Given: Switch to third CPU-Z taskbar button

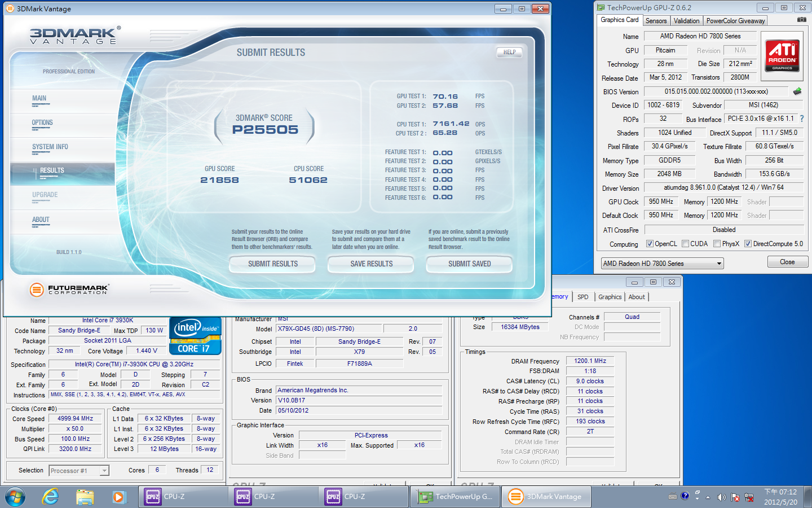Looking at the screenshot, I should click(364, 497).
